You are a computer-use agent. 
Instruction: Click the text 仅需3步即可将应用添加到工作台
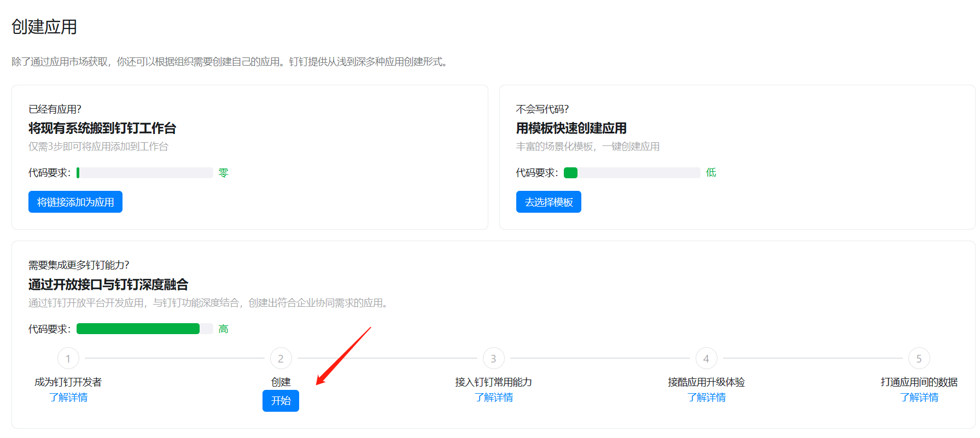point(98,147)
